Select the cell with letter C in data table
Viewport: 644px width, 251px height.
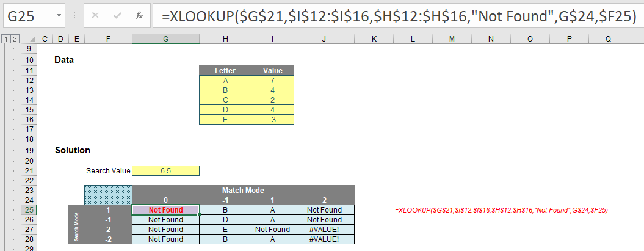[x=225, y=100]
